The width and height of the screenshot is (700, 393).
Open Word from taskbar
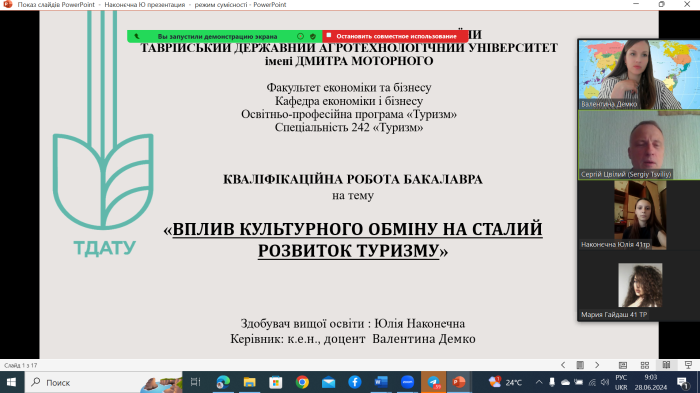point(381,382)
